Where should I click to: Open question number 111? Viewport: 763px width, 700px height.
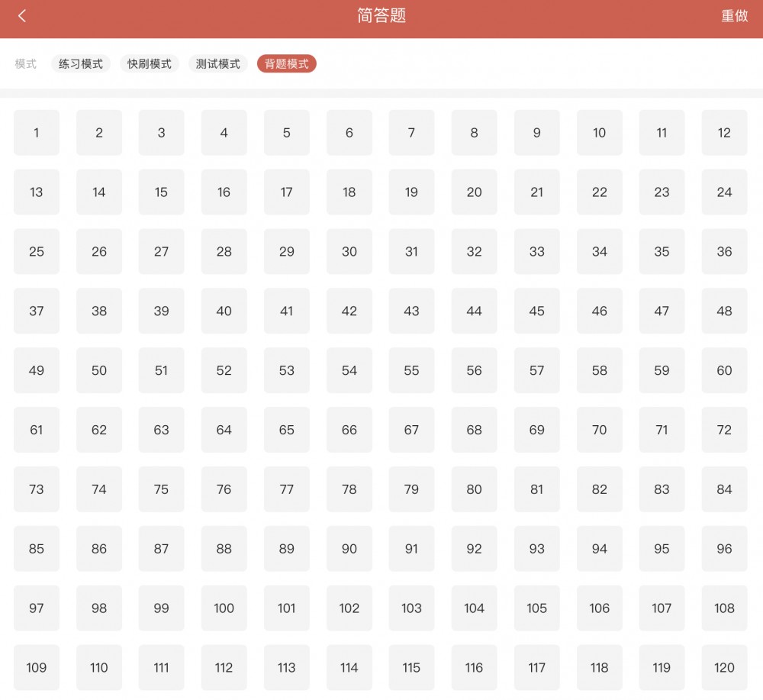162,667
